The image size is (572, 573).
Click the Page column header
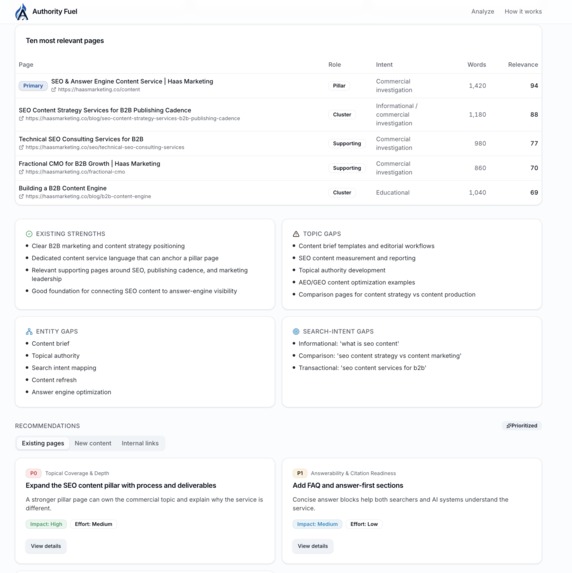26,65
